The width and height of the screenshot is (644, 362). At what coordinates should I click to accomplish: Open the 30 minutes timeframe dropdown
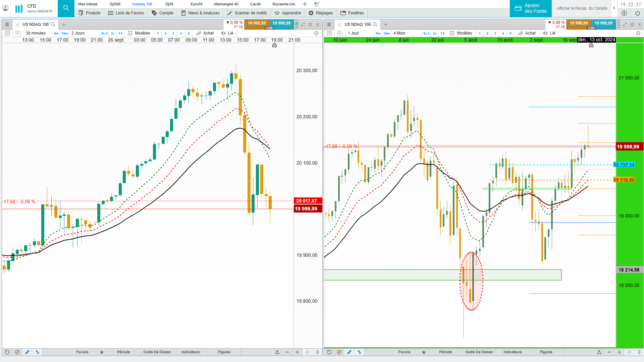(x=36, y=33)
